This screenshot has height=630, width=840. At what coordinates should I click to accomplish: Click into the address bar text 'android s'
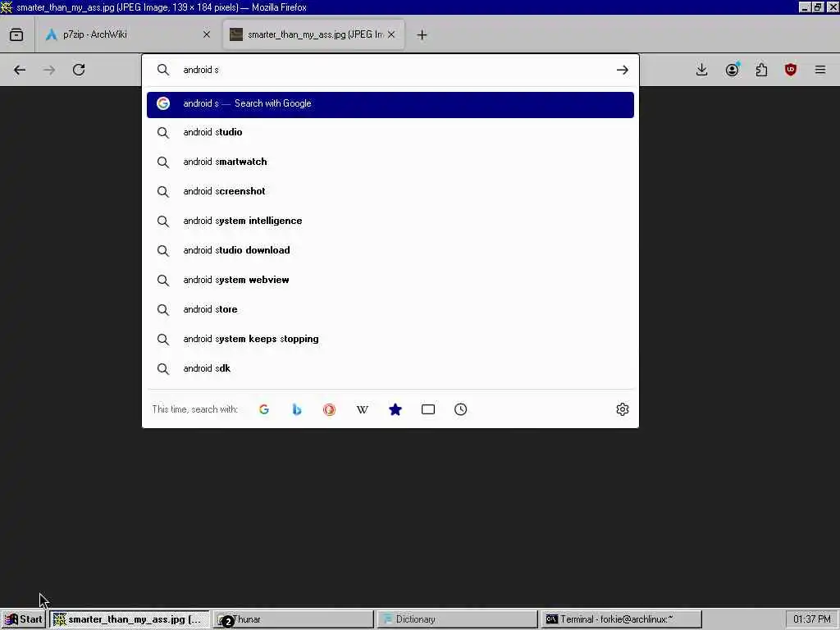(201, 70)
